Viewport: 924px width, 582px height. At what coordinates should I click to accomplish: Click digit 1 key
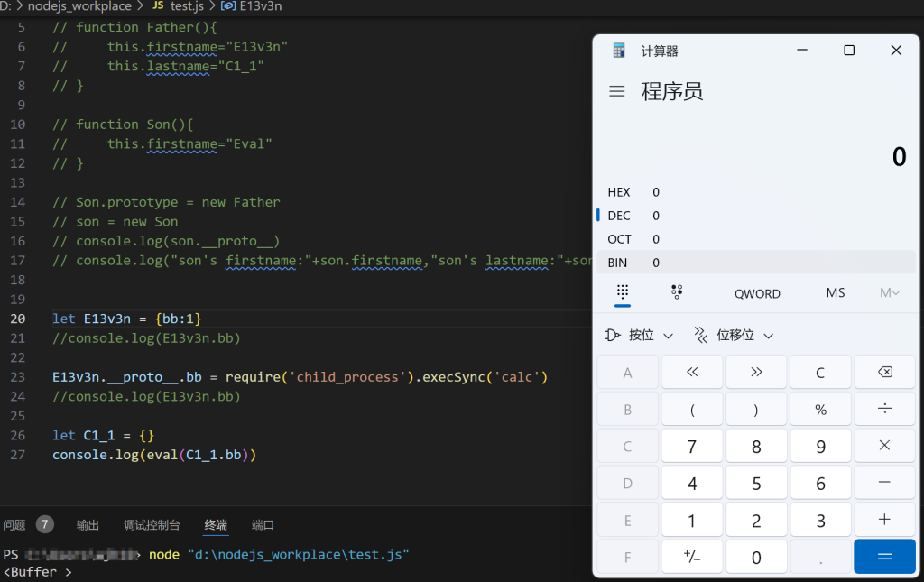pos(692,520)
